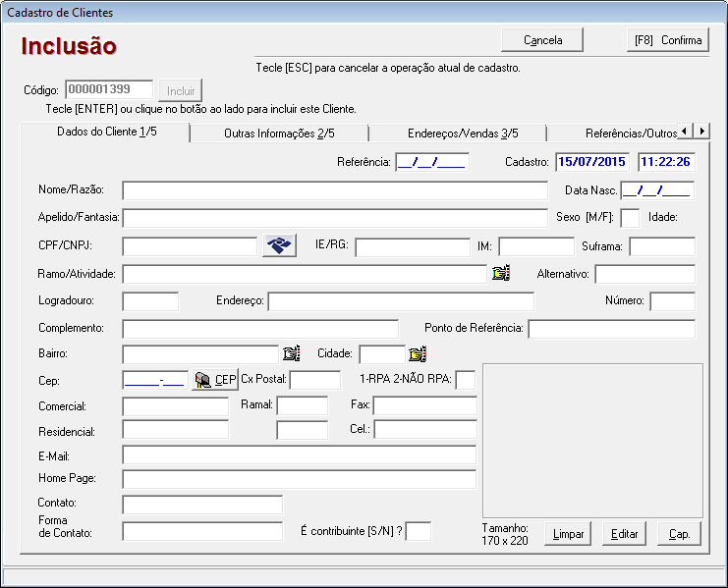
Task: Click the Cancela button
Action: tap(542, 40)
